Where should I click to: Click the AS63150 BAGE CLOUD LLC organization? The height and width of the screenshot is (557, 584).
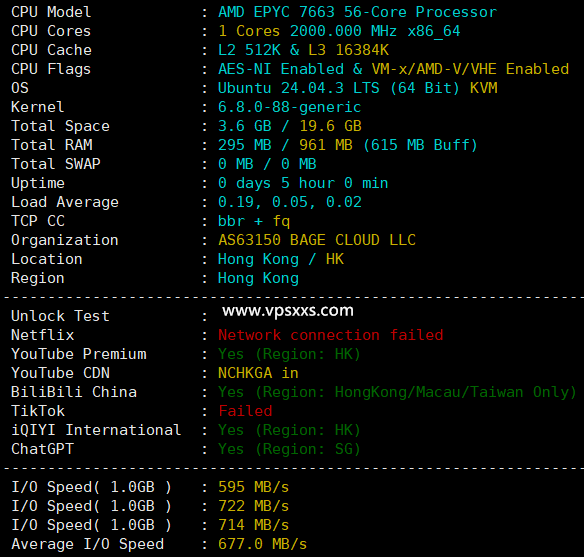tap(317, 240)
